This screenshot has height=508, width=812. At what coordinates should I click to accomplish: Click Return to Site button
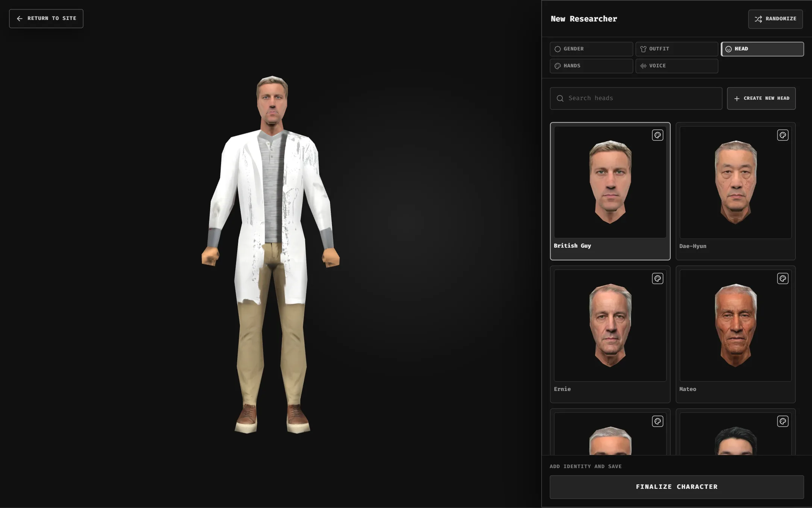coord(46,18)
